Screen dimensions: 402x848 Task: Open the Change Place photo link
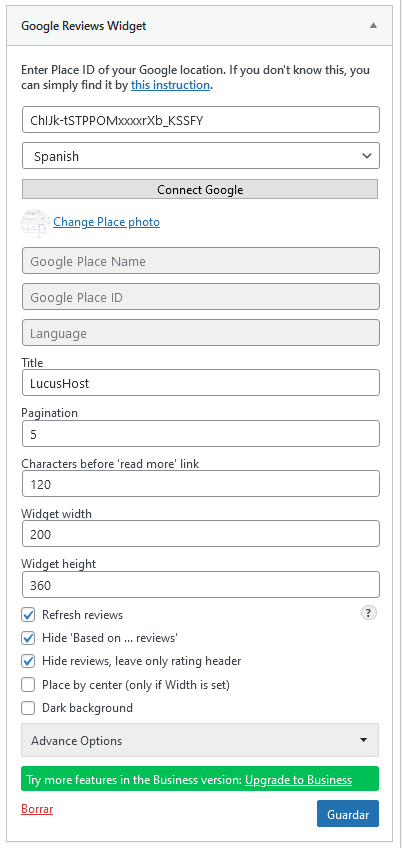click(x=106, y=222)
